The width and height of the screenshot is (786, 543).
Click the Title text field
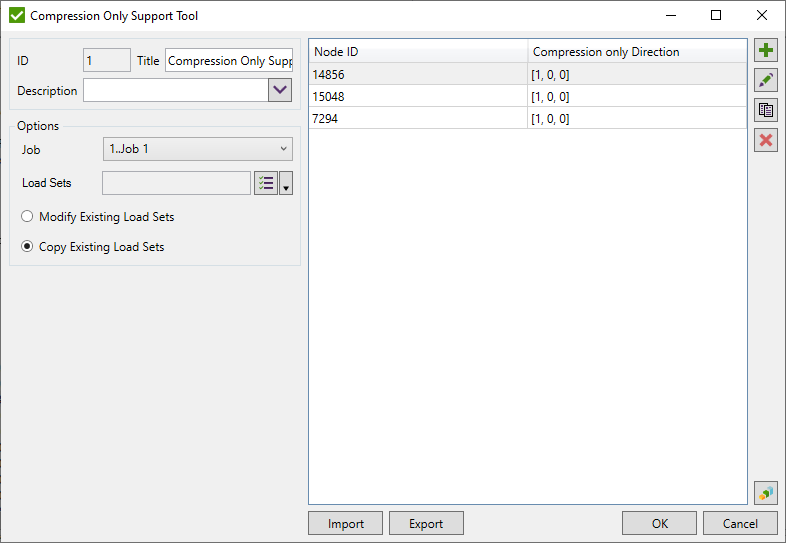coord(229,61)
